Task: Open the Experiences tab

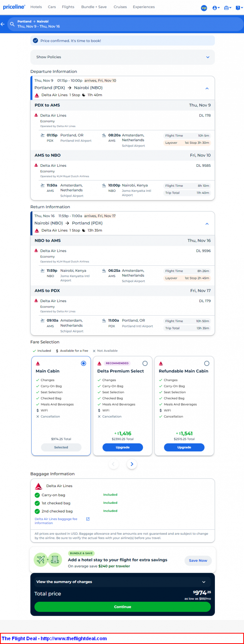Action: [x=144, y=7]
